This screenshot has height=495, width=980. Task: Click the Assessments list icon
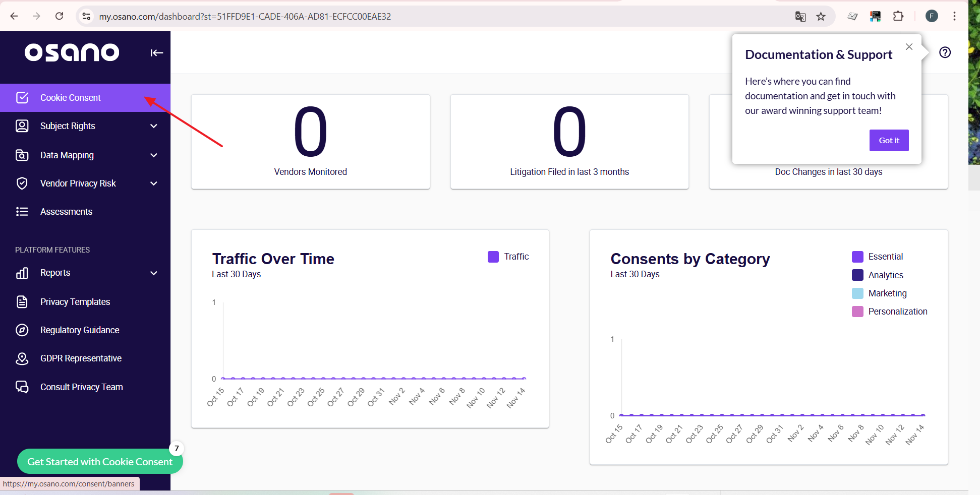tap(22, 212)
